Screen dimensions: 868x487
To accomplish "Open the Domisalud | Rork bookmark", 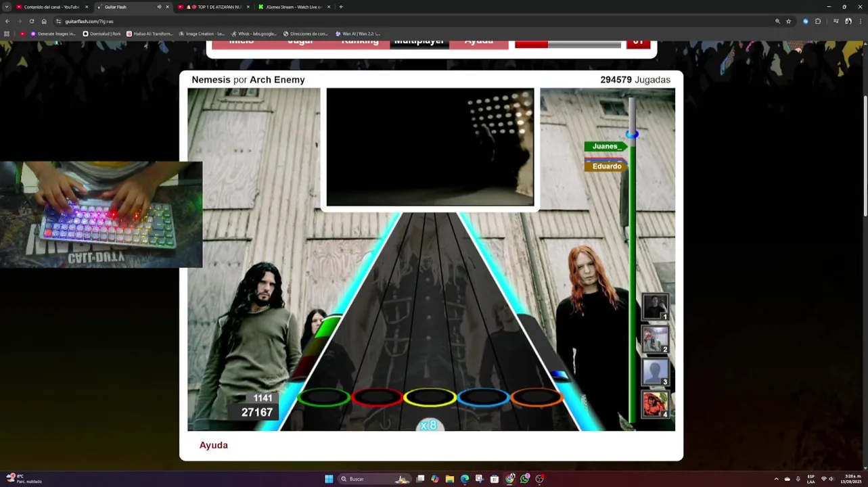I will (101, 33).
